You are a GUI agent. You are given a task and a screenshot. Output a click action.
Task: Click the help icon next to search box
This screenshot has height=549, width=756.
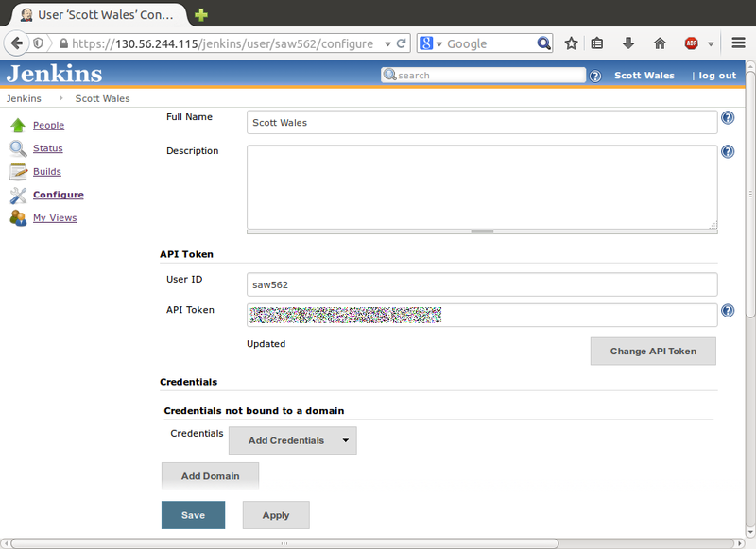(x=595, y=76)
